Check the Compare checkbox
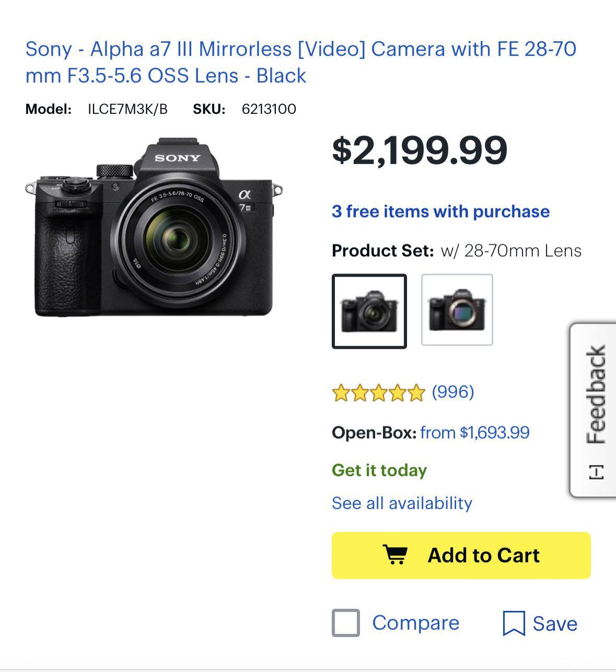The image size is (616, 672). [x=345, y=623]
